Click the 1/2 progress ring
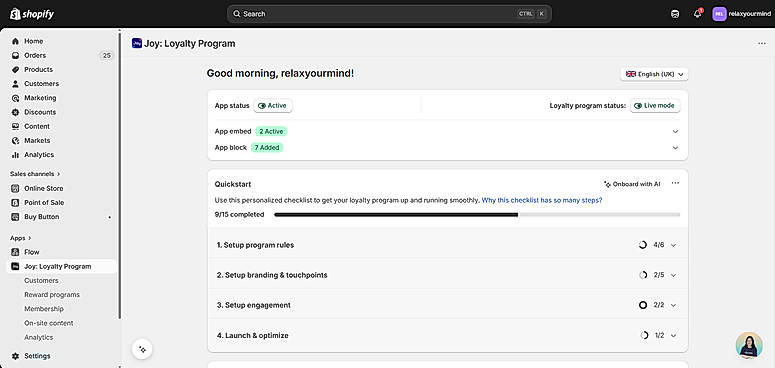 pyautogui.click(x=644, y=335)
